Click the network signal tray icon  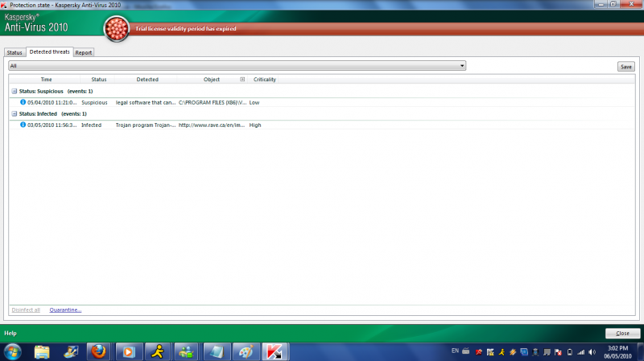pyautogui.click(x=580, y=352)
